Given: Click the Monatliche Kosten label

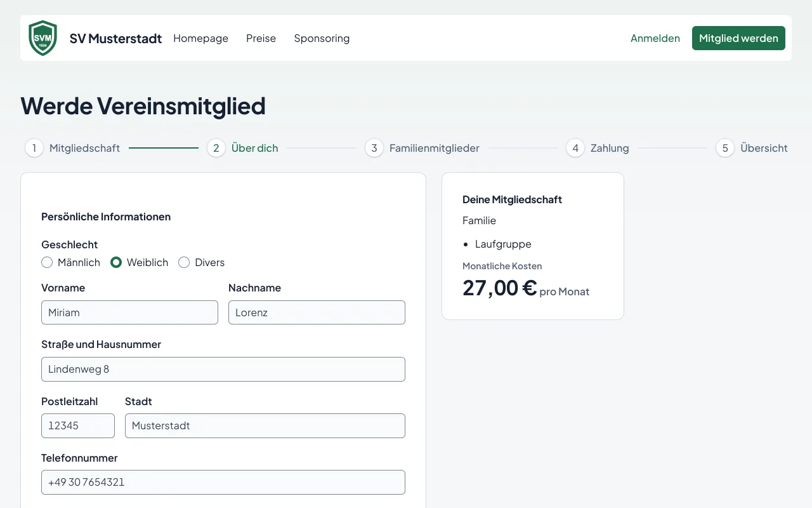Looking at the screenshot, I should (x=502, y=266).
